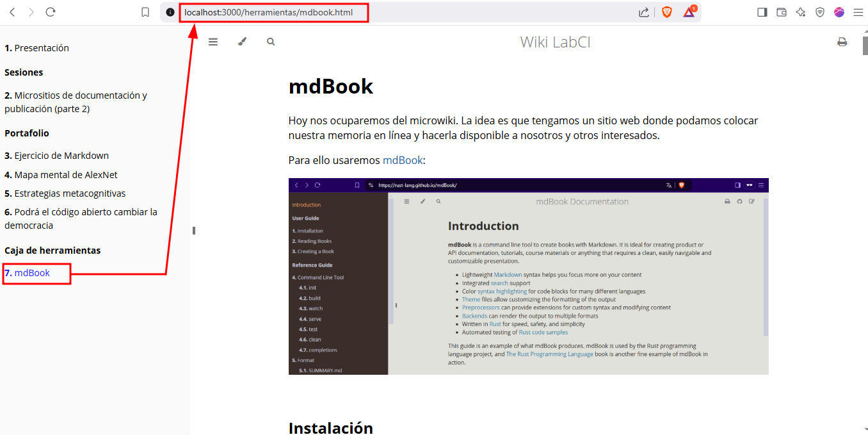Screen dimensions: 868x435
Task: Reload the current page
Action: (51, 12)
